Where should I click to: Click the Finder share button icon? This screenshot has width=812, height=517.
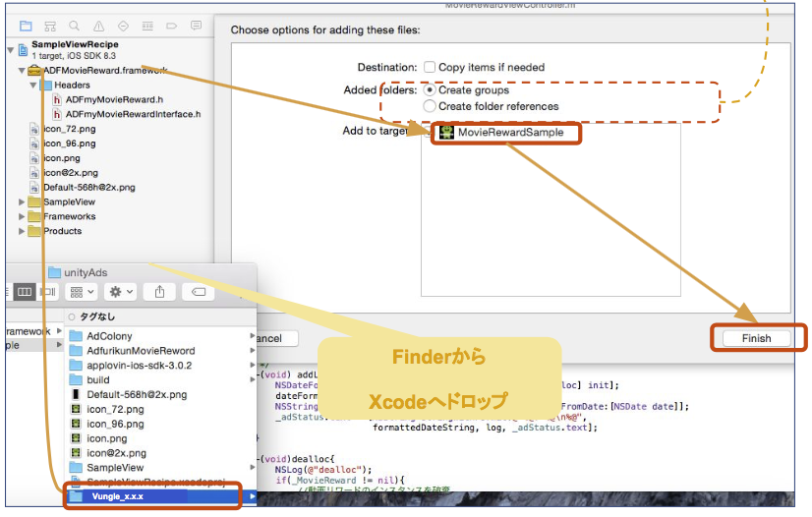click(x=159, y=292)
